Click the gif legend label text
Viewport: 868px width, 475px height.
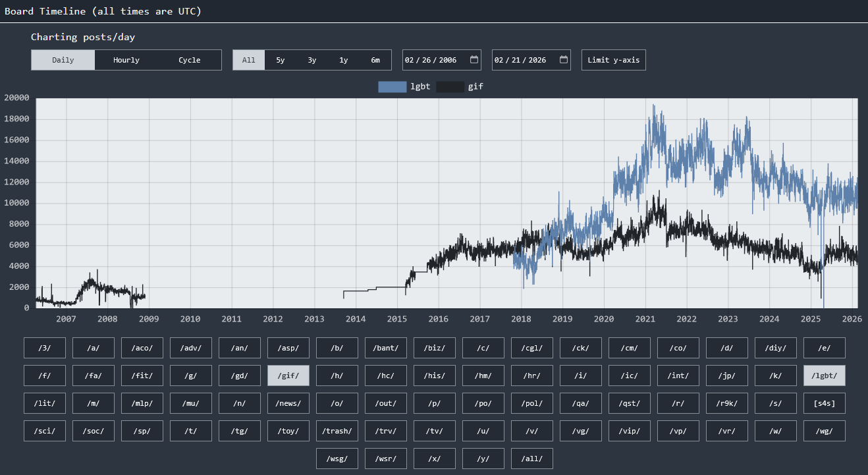pyautogui.click(x=475, y=86)
